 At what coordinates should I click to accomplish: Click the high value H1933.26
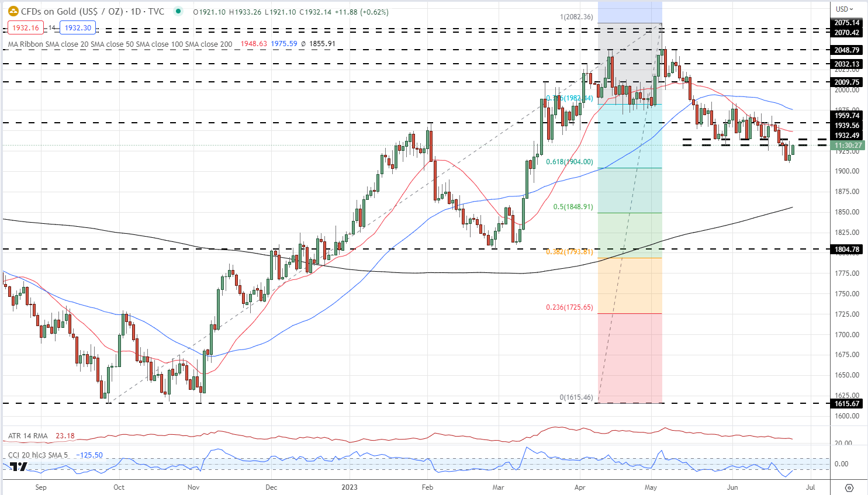tap(245, 12)
